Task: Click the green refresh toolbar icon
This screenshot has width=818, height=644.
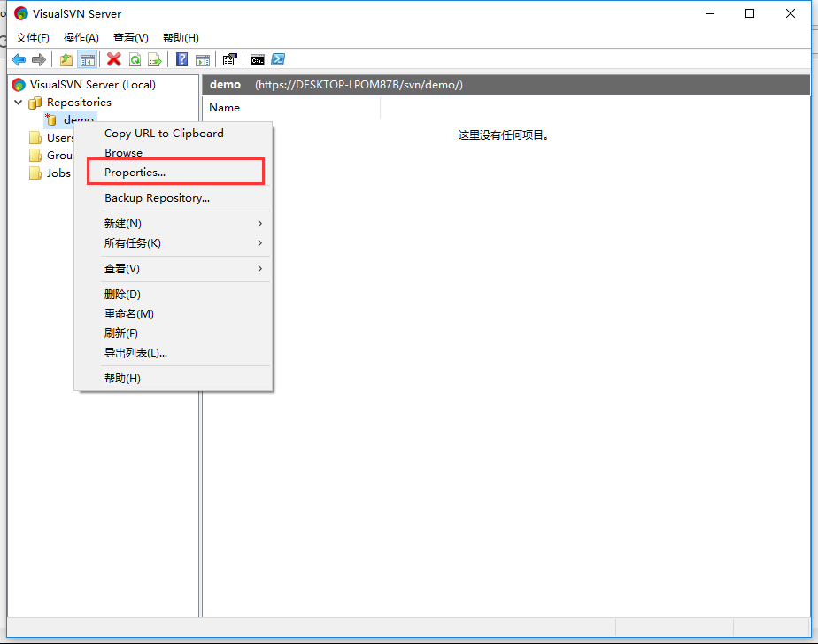Action: [x=135, y=60]
